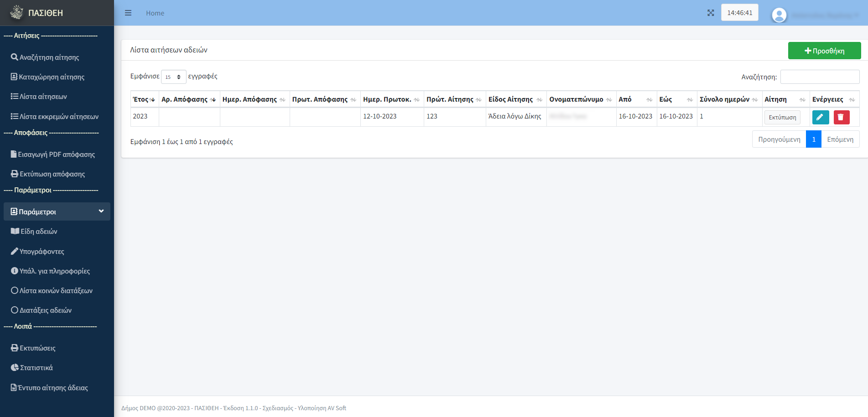
Task: Click 'Εμφάνιση 1 έως 1 από 1 εγγραφές' text
Action: tap(182, 142)
